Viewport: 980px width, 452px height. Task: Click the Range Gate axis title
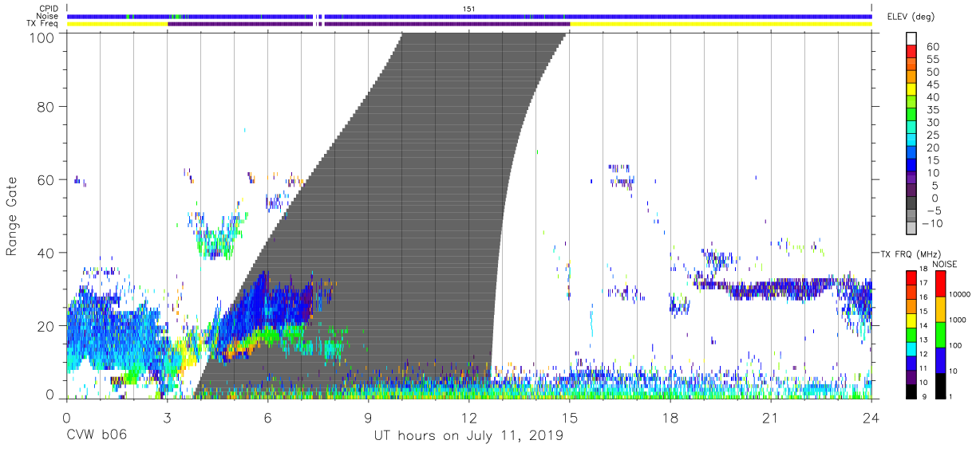12,216
